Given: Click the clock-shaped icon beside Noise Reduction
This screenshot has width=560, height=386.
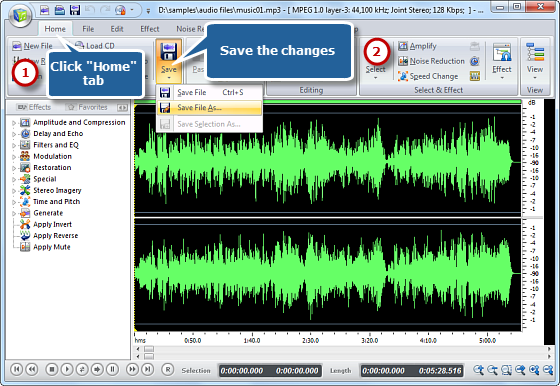Looking at the screenshot, I should coord(474,61).
